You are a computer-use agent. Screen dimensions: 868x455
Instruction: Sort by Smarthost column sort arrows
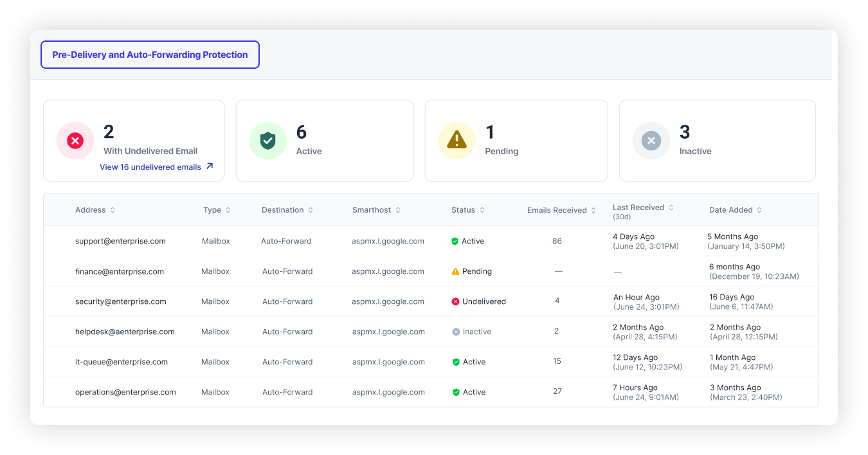pyautogui.click(x=398, y=210)
